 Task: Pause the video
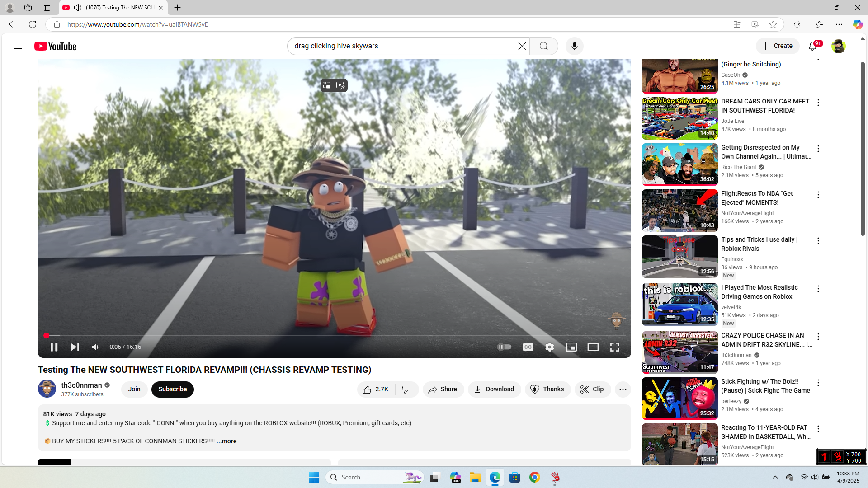tap(54, 347)
